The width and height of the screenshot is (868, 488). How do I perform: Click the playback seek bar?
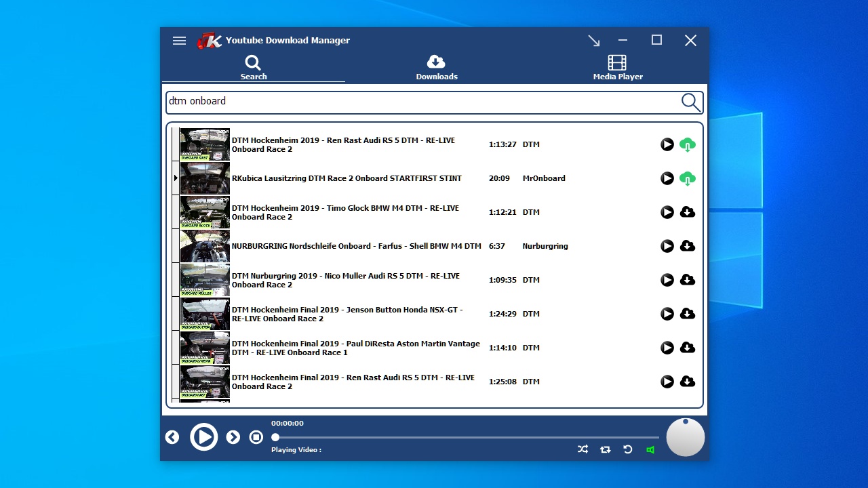click(466, 437)
